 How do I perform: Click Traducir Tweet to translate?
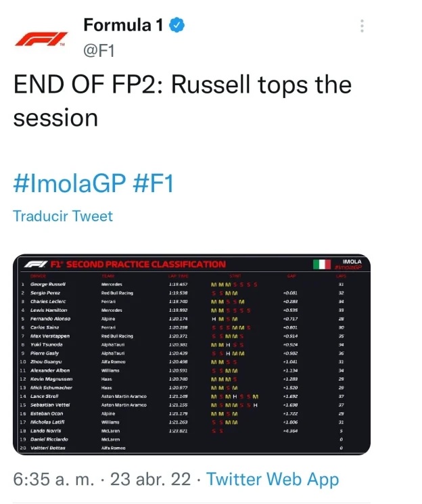point(63,216)
